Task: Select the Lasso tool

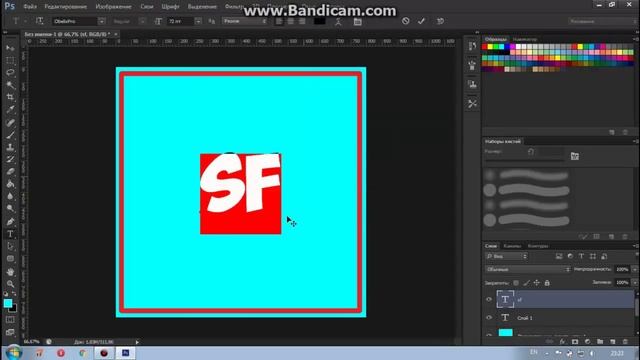Action: tap(10, 73)
